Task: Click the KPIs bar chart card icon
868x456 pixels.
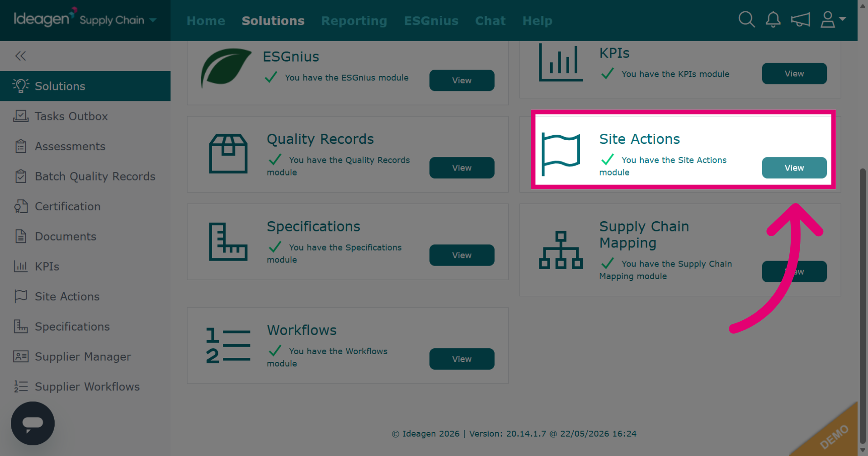Action: tap(561, 62)
